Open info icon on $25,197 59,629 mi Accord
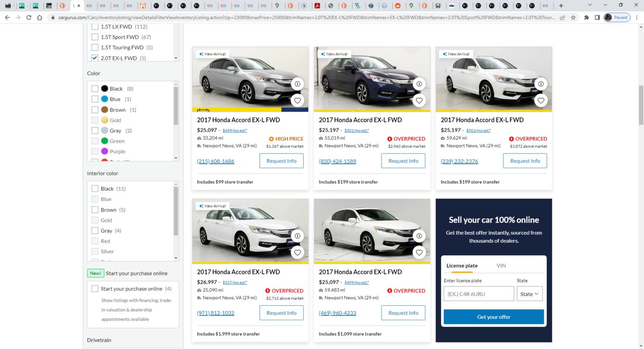 [541, 84]
